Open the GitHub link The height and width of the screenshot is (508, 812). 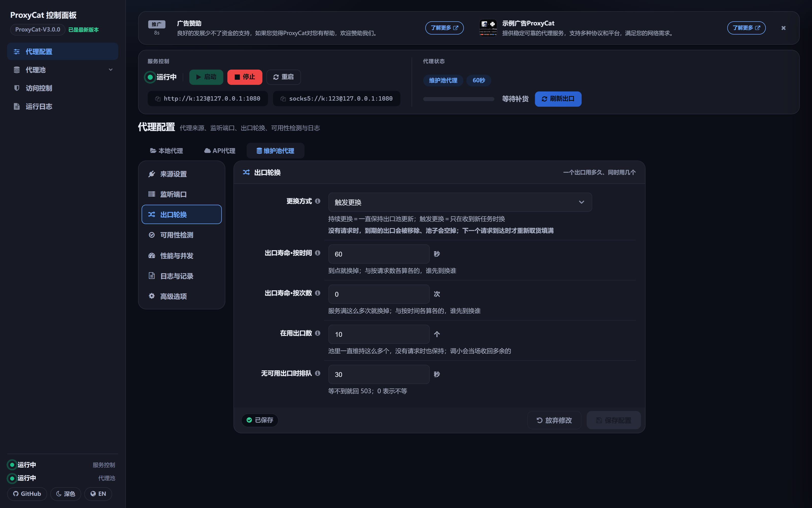[27, 494]
